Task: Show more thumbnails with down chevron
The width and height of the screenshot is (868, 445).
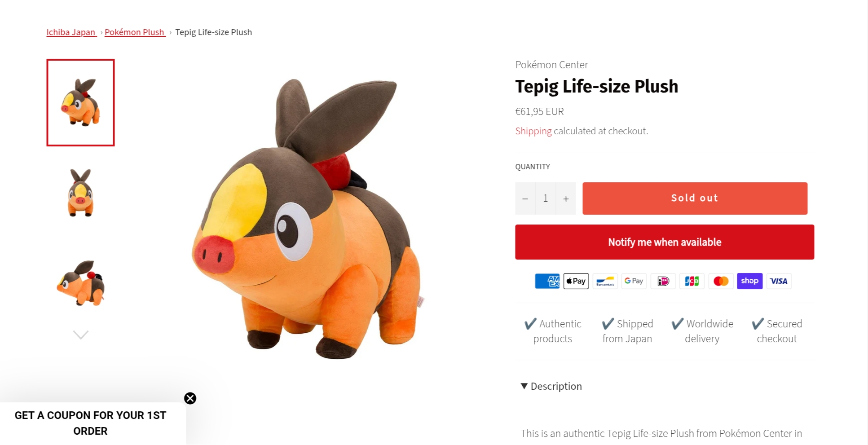Action: pyautogui.click(x=81, y=335)
